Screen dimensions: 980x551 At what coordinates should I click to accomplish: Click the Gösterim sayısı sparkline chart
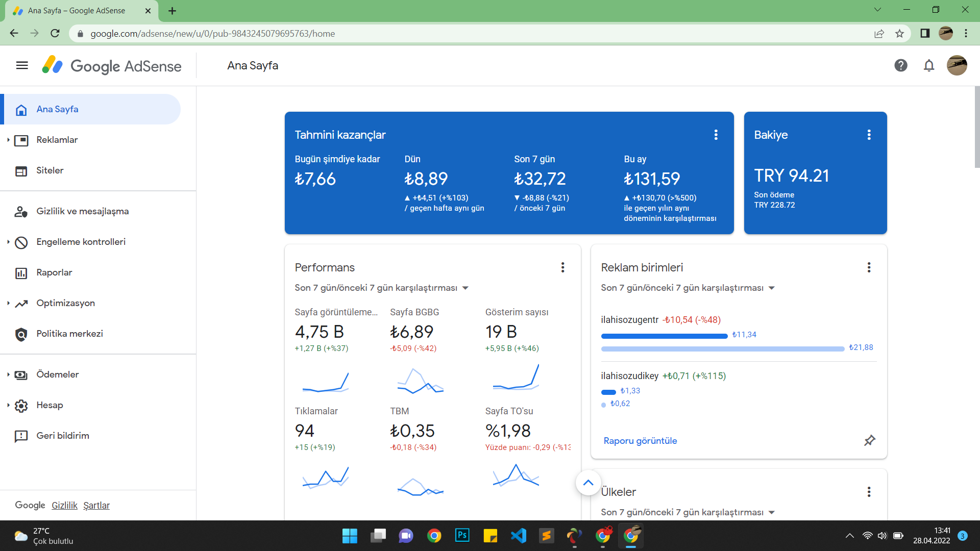click(x=516, y=378)
